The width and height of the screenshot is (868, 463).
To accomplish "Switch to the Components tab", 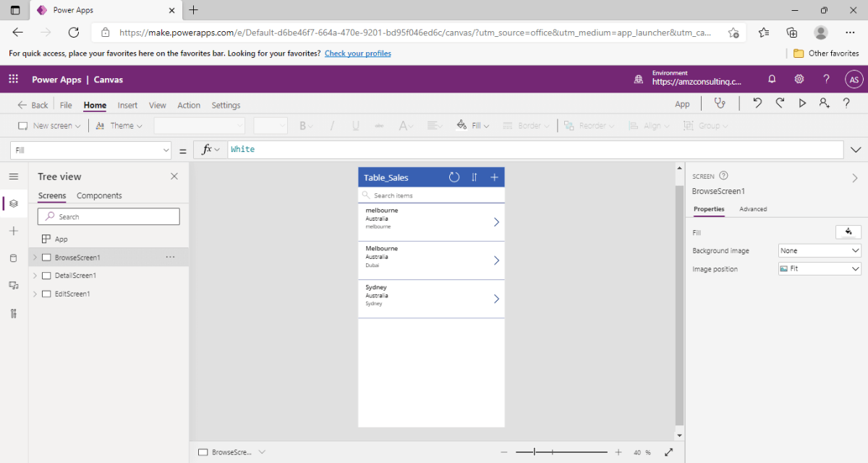I will (x=99, y=195).
